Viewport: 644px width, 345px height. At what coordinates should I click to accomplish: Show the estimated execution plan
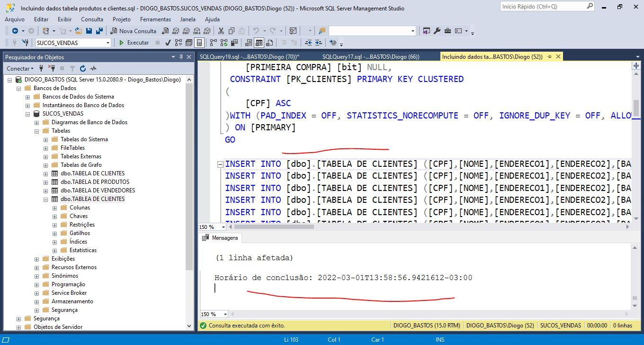pos(179,43)
